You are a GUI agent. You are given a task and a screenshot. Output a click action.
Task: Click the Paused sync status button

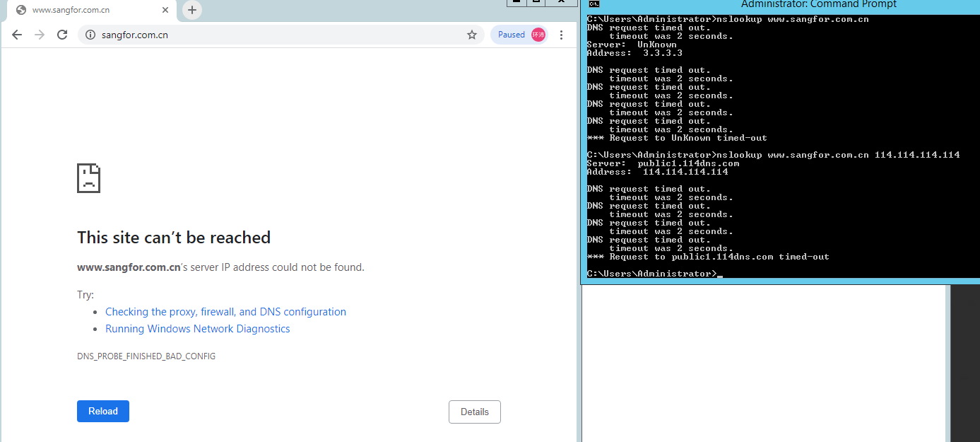(512, 35)
